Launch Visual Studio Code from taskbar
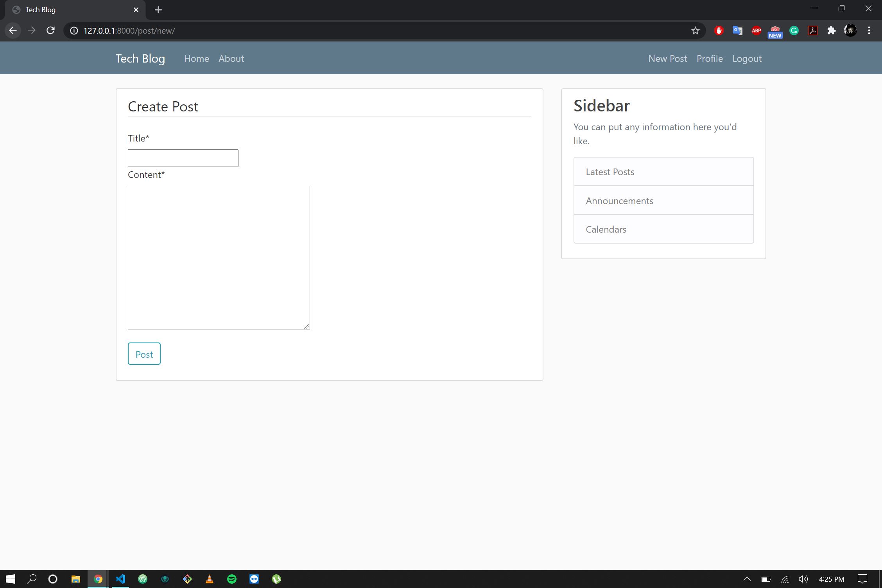Image resolution: width=882 pixels, height=588 pixels. 120,579
